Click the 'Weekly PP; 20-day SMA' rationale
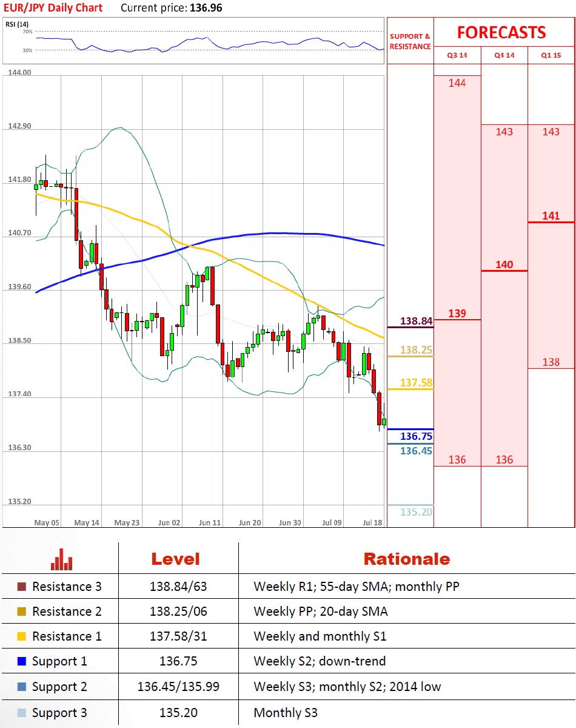 pos(321,612)
